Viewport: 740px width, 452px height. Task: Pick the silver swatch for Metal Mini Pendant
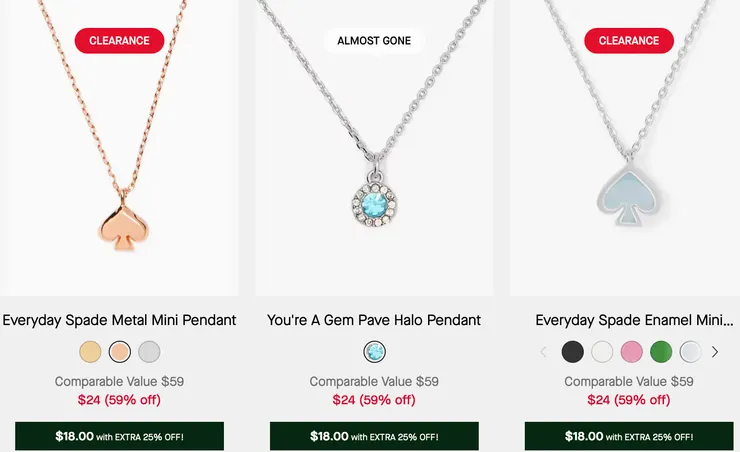pyautogui.click(x=149, y=352)
